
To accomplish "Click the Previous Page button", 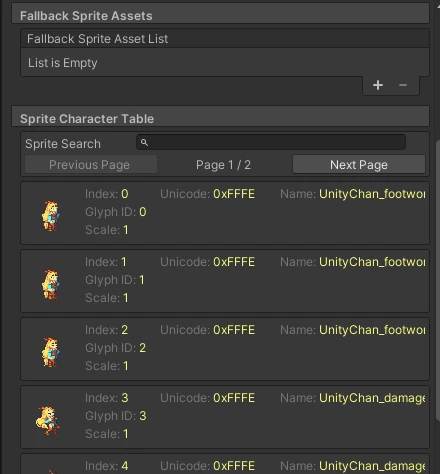I will pos(91,164).
